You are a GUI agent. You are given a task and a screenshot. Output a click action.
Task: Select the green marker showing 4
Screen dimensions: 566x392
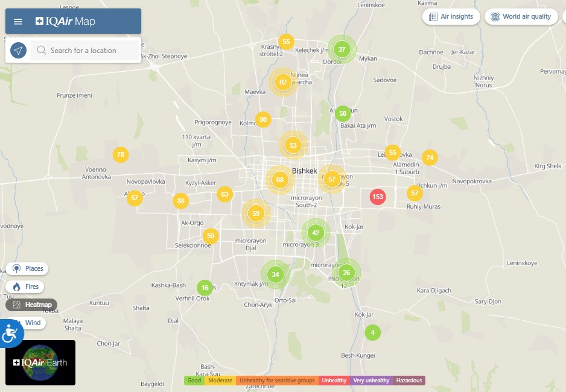tap(373, 332)
